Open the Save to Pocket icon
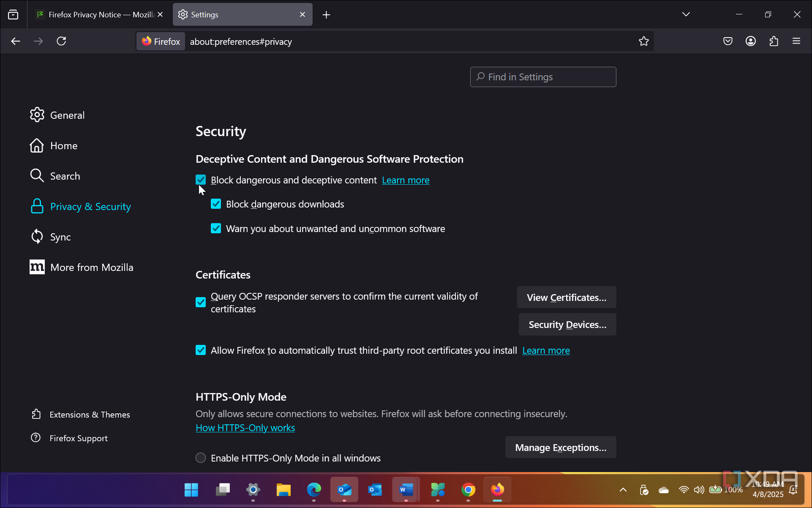812x508 pixels. [728, 41]
